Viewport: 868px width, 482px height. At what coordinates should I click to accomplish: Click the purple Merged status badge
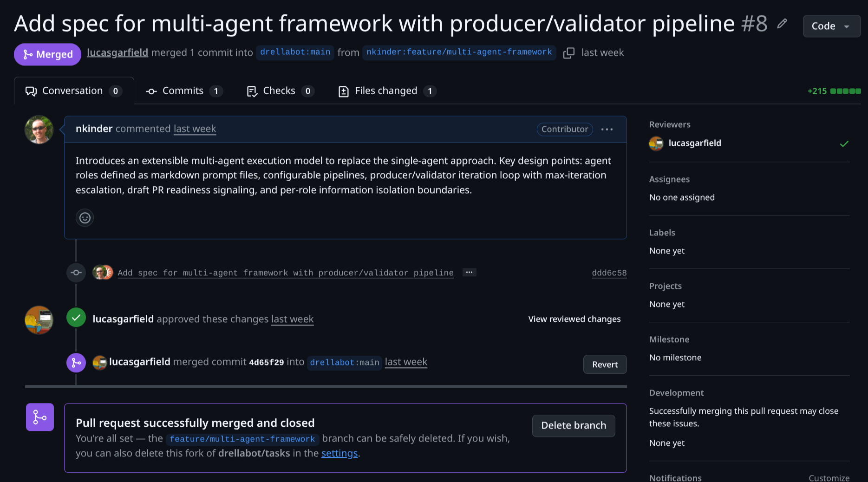47,54
